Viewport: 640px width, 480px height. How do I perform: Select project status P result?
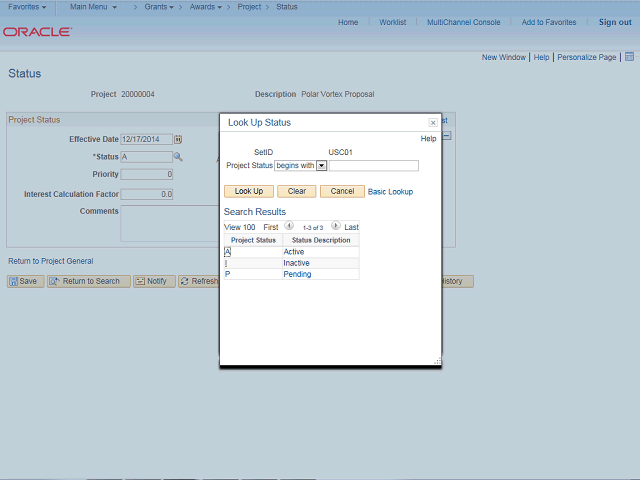(x=227, y=274)
